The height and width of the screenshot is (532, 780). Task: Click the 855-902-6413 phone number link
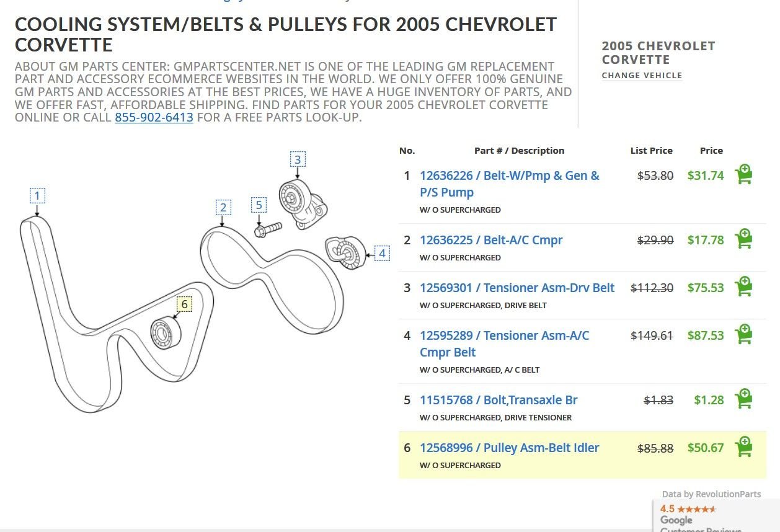point(154,117)
